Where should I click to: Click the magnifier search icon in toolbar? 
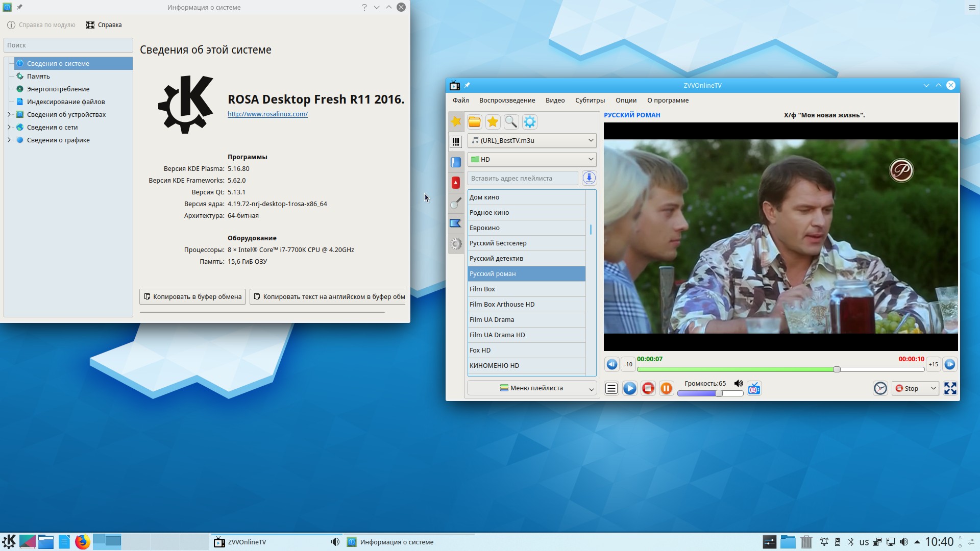point(511,122)
